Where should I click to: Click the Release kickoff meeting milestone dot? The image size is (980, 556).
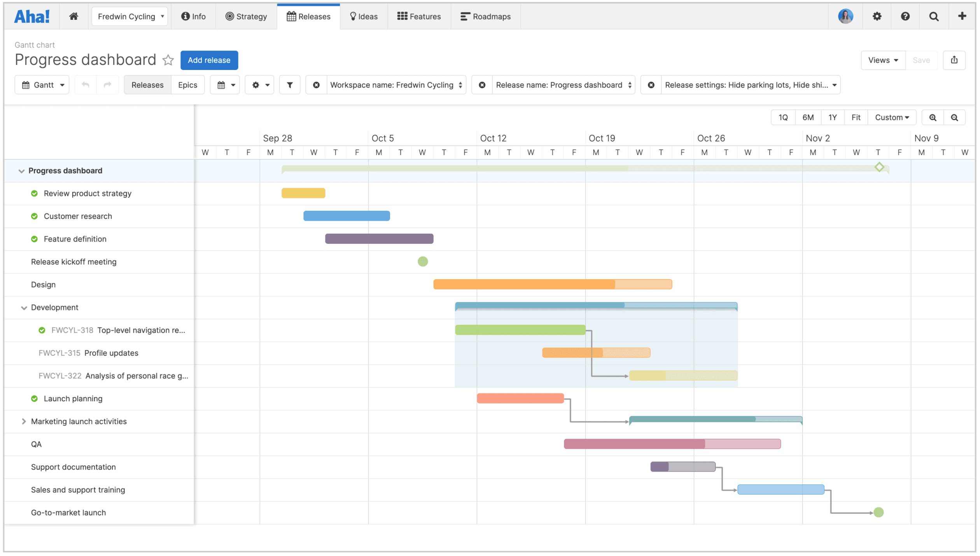(x=423, y=262)
